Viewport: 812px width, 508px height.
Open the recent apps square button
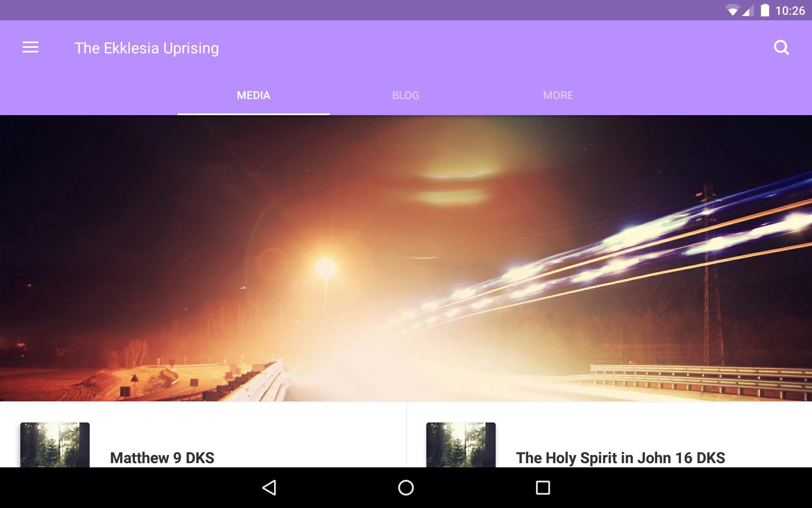tap(543, 488)
